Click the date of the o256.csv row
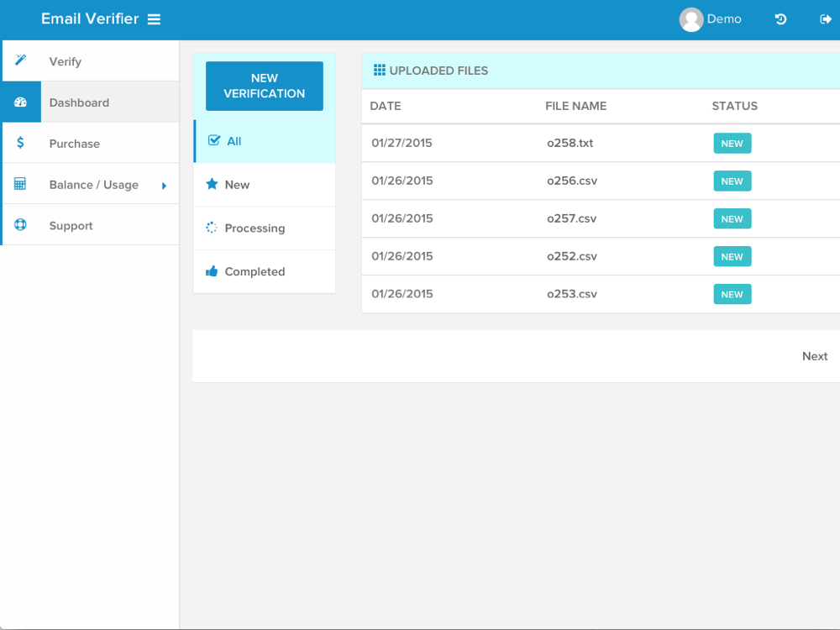 pyautogui.click(x=402, y=181)
